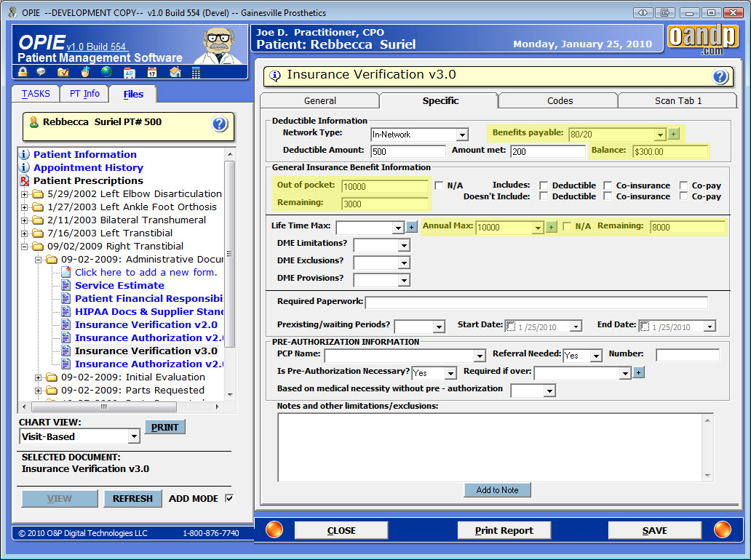Open the folder with checkmark icon
This screenshot has height=560, width=751.
[63, 72]
